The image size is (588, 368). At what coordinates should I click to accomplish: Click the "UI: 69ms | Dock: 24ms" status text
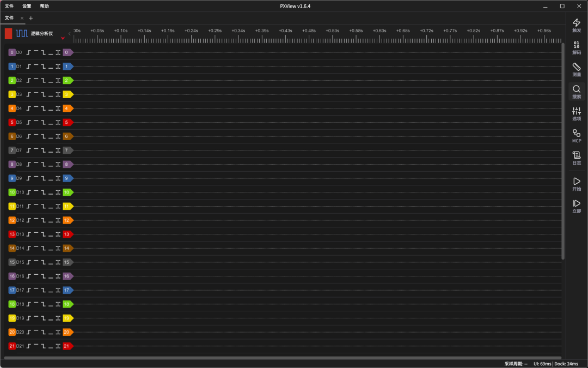(556, 364)
